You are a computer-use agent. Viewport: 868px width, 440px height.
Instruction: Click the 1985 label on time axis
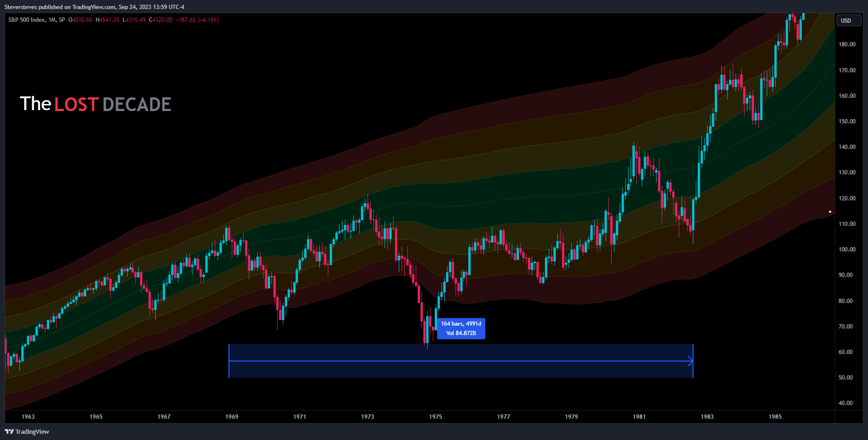click(775, 416)
